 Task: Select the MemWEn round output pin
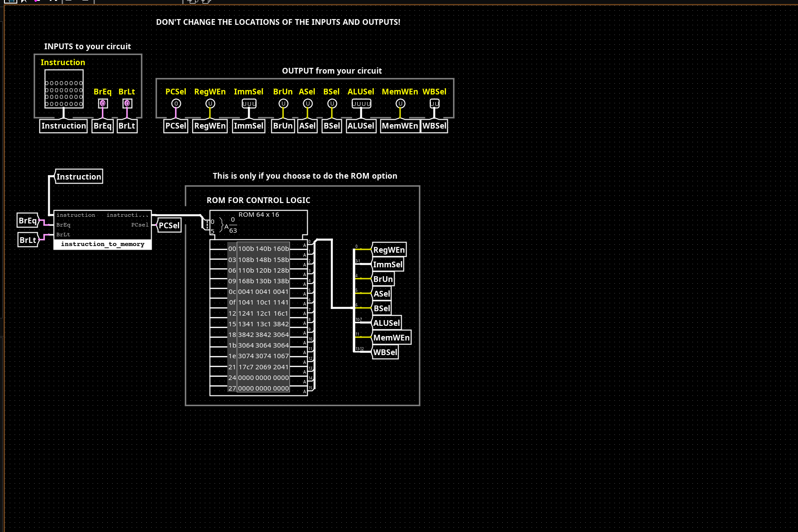[400, 103]
